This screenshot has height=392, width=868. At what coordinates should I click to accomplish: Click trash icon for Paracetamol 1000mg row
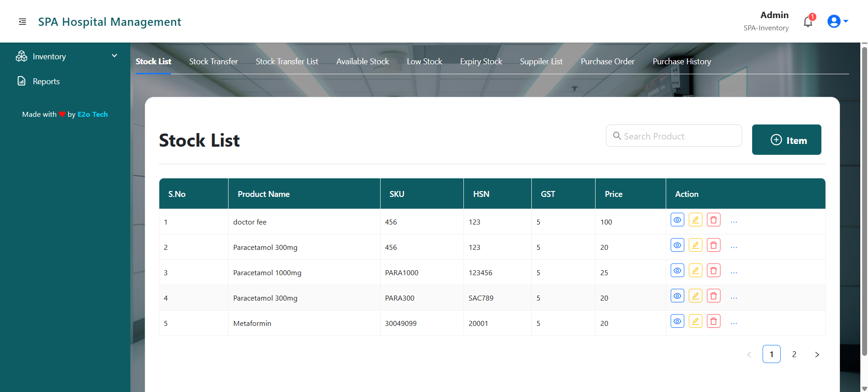pos(713,271)
